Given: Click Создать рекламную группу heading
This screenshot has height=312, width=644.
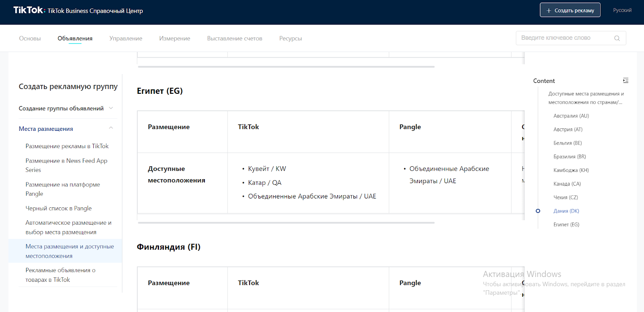Looking at the screenshot, I should point(68,86).
